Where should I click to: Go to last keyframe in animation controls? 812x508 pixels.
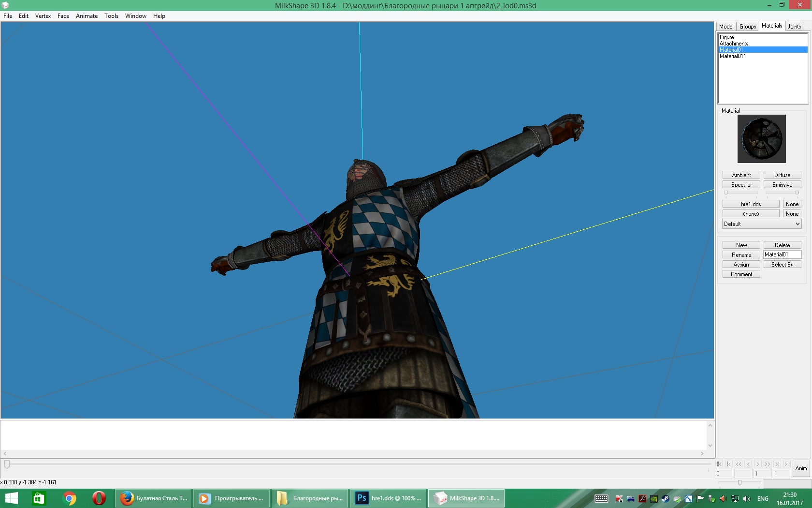click(x=787, y=464)
